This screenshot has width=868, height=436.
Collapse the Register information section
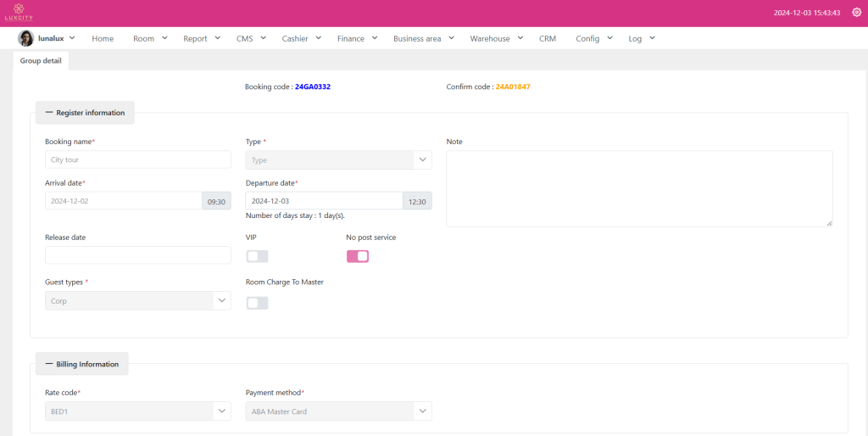click(x=85, y=113)
